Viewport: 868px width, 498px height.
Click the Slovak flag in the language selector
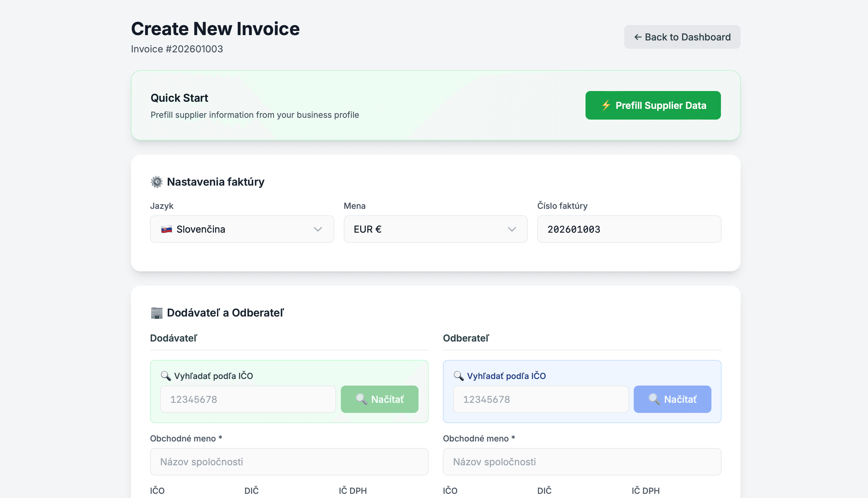point(167,229)
